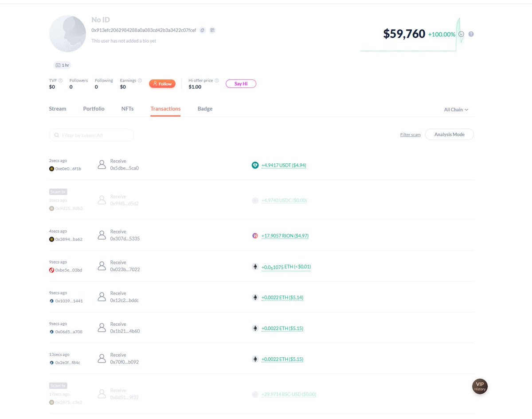Open transaction hash 0x3894...ba62
The width and height of the screenshot is (532, 419).
(x=69, y=239)
